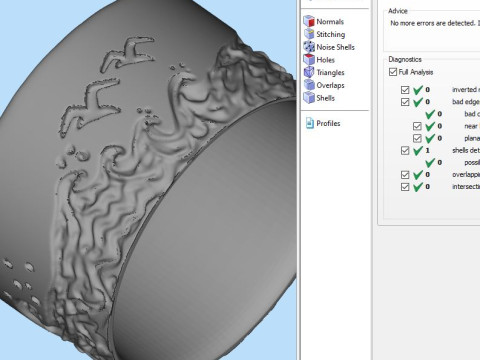Toggle the shells detected checkbox
The width and height of the screenshot is (480, 360).
point(405,150)
